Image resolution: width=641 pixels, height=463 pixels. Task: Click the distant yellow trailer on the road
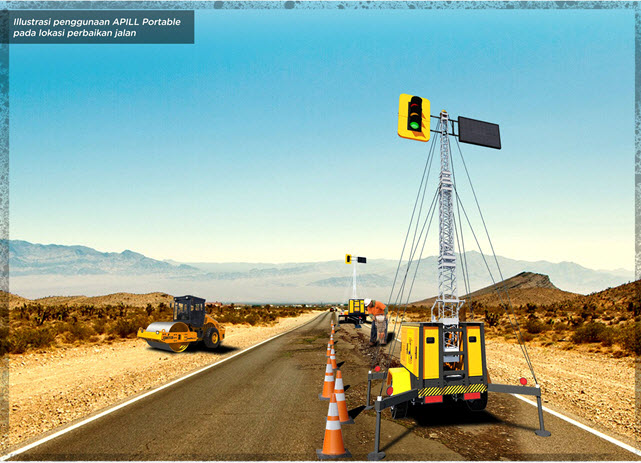(355, 309)
